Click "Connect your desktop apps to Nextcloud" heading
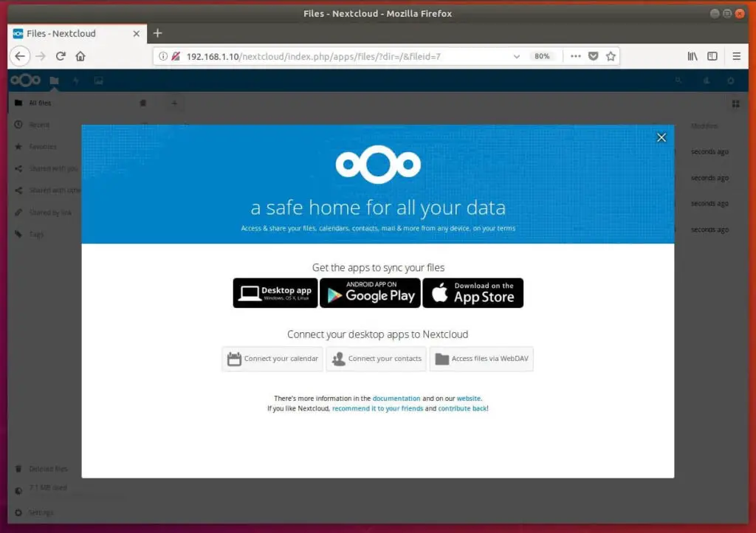The width and height of the screenshot is (756, 533). pyautogui.click(x=377, y=334)
